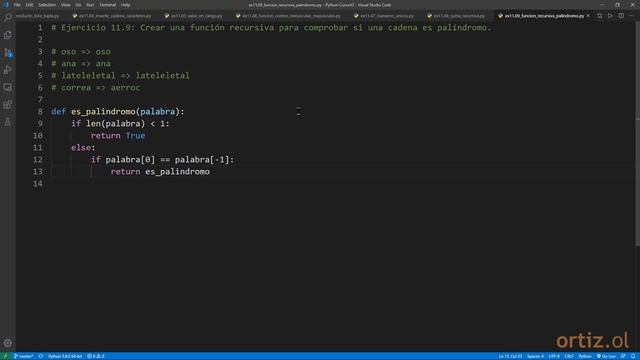Click 'if palabra[0] == palabra[-1]:' line
The height and width of the screenshot is (360, 640).
[x=162, y=160]
